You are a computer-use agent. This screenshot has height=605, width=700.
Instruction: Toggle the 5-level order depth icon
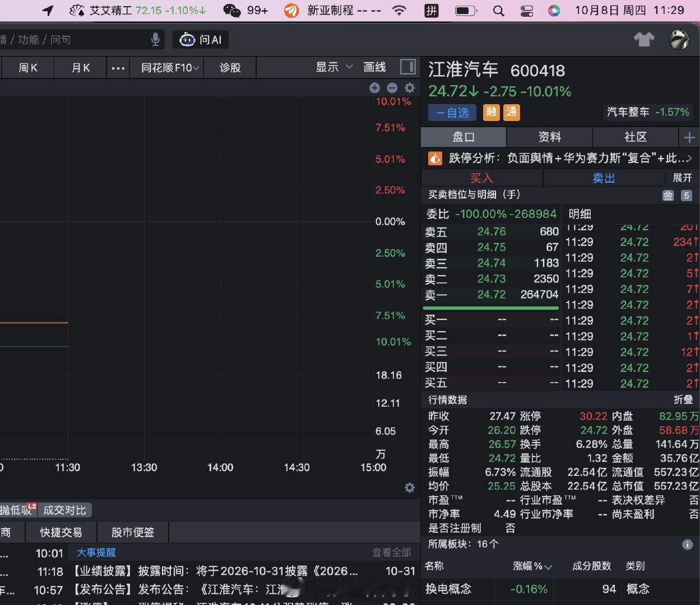tap(687, 196)
